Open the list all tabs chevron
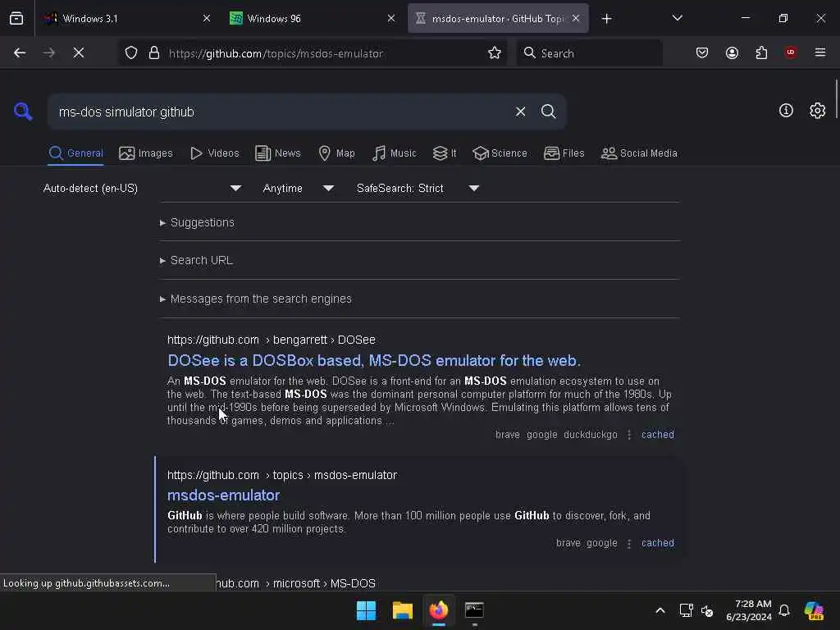 tap(677, 18)
